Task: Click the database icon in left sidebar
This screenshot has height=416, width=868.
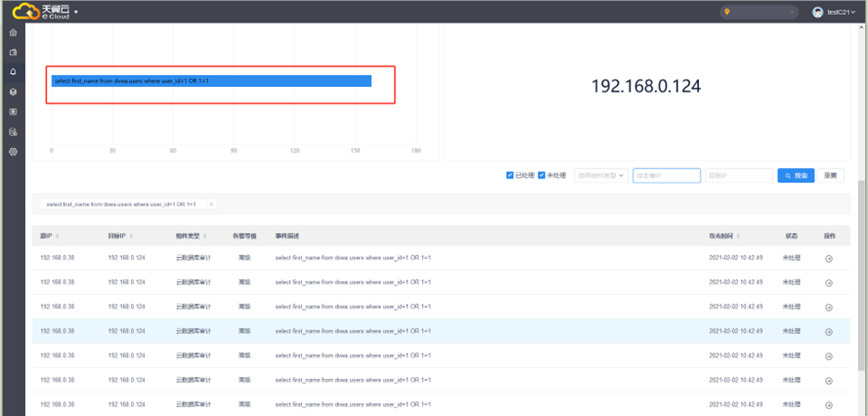Action: 13,131
